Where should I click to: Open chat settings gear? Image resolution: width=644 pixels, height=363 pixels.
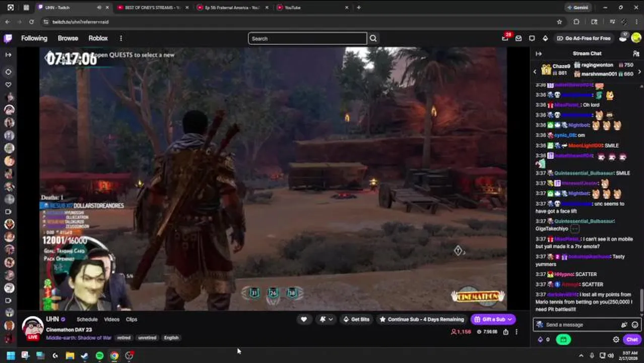coord(616,339)
